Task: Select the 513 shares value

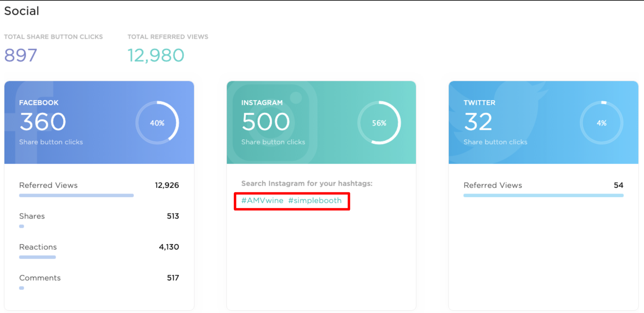Action: coord(173,216)
